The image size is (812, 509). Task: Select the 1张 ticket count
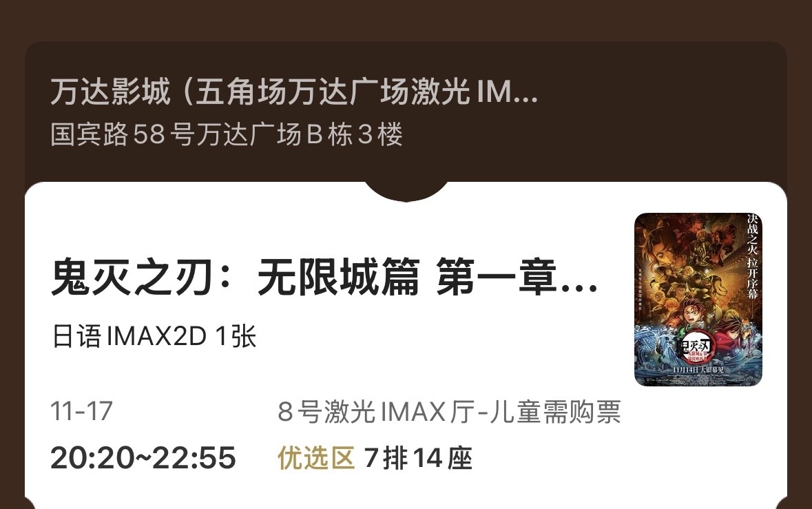(x=236, y=336)
